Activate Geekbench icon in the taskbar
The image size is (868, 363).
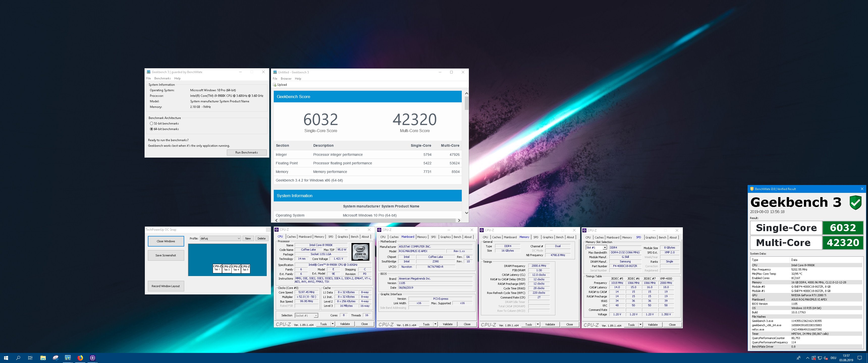tap(68, 358)
